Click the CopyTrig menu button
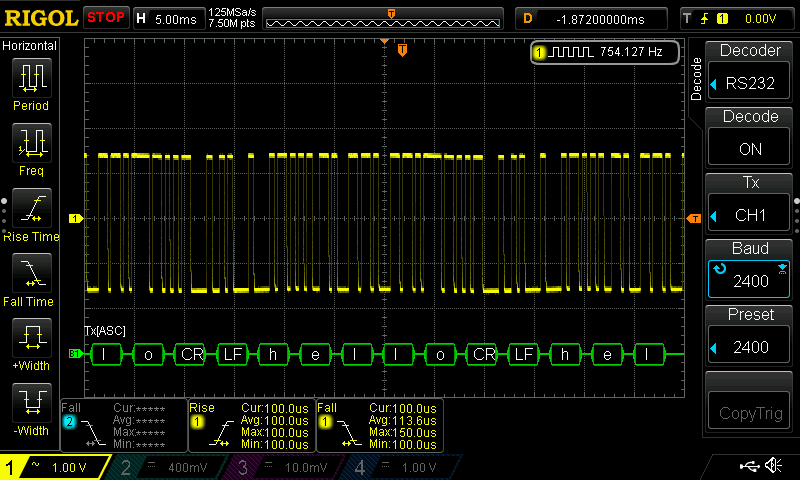This screenshot has width=800, height=480. [x=749, y=412]
